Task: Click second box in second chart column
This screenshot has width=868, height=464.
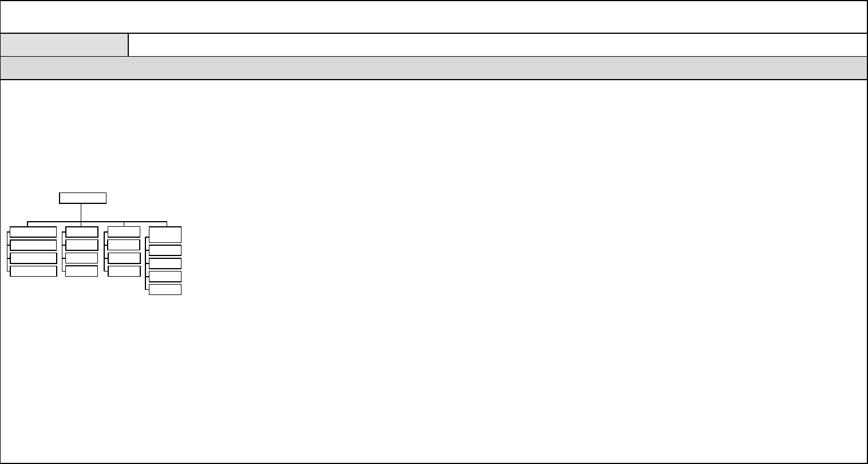Action: click(x=82, y=245)
